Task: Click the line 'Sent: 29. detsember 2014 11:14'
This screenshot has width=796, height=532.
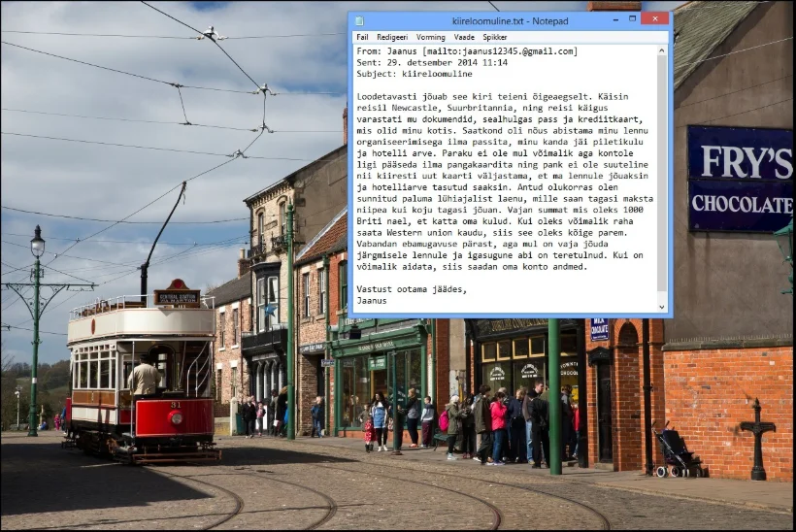Action: 432,62
